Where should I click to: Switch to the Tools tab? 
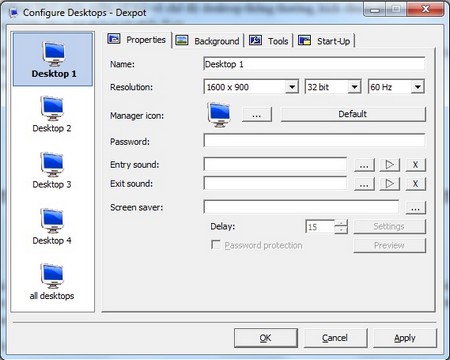pos(269,41)
